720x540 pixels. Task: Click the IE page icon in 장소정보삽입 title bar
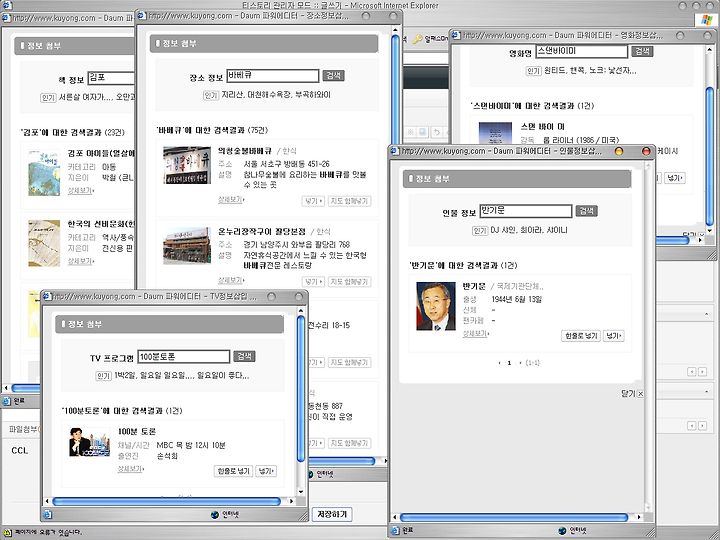click(x=142, y=16)
